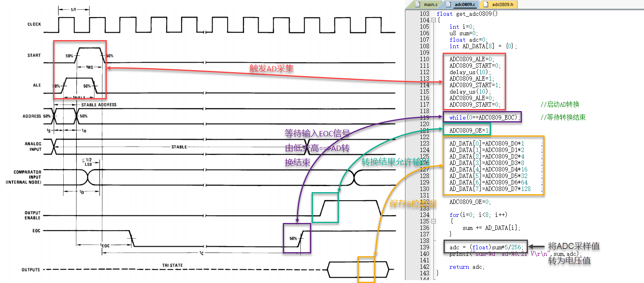The height and width of the screenshot is (283, 644).
Task: Open the adc0809.h tab
Action: tap(502, 4)
